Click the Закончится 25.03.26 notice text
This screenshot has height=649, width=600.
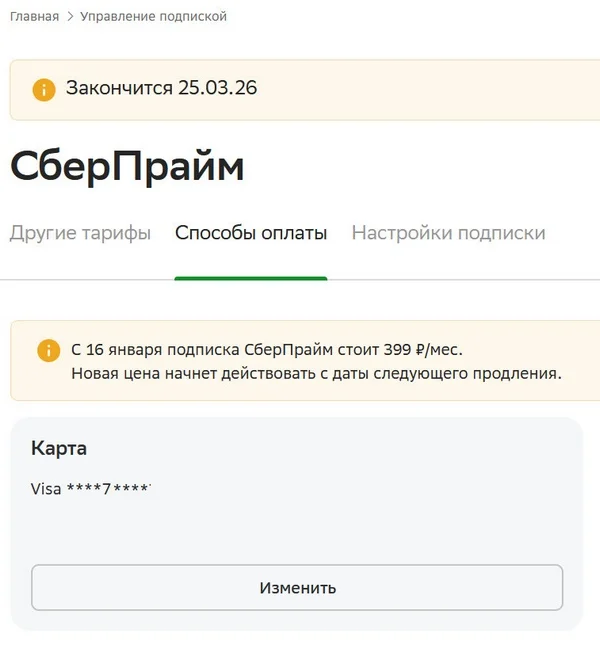pos(161,88)
